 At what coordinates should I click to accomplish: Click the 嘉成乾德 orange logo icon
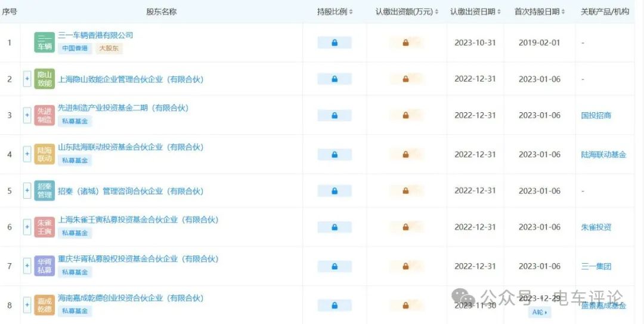pyautogui.click(x=44, y=306)
